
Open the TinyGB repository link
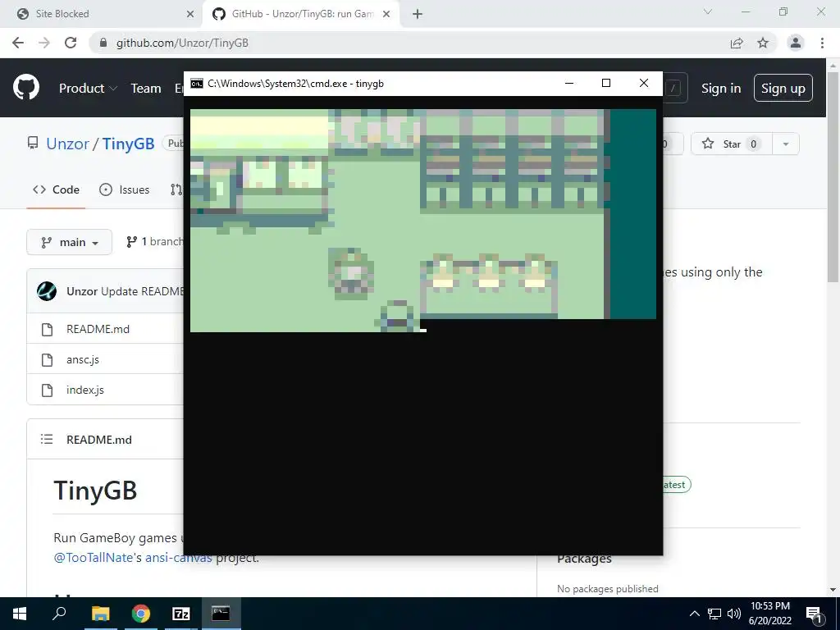(x=128, y=144)
